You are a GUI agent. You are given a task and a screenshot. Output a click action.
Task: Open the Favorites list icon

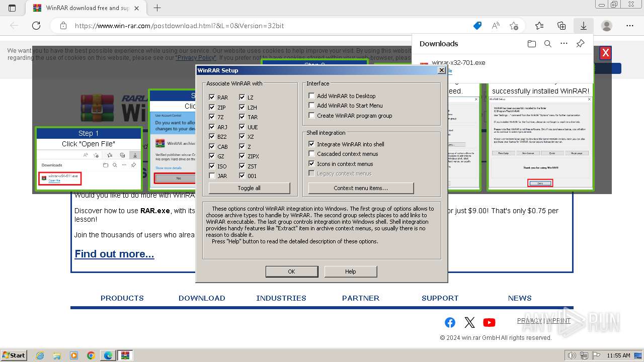tap(539, 26)
